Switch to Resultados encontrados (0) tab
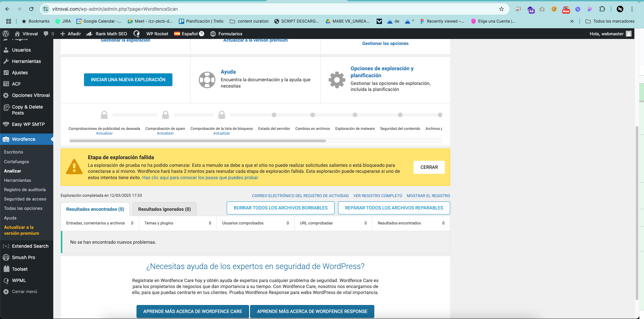This screenshot has width=644, height=319. pos(95,209)
